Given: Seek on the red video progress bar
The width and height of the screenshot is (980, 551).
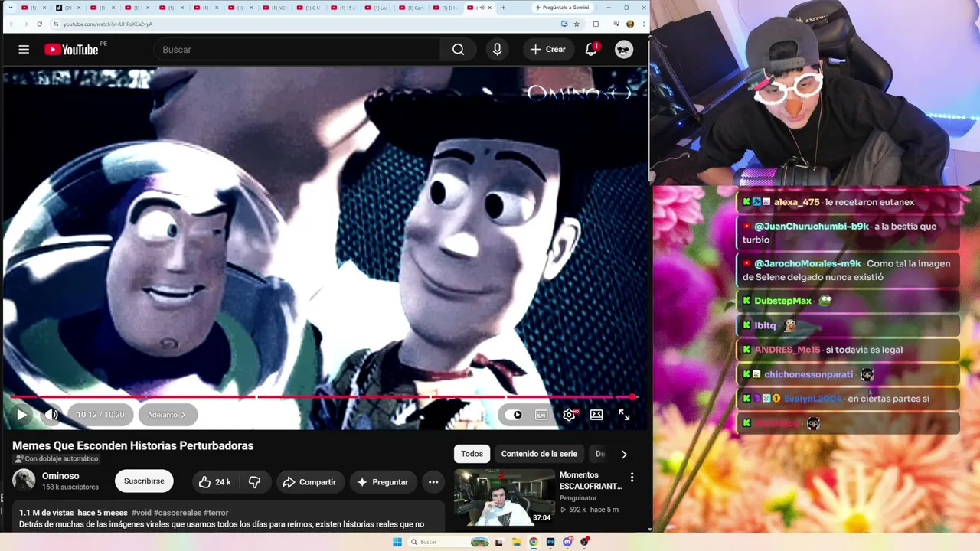Looking at the screenshot, I should (x=323, y=397).
